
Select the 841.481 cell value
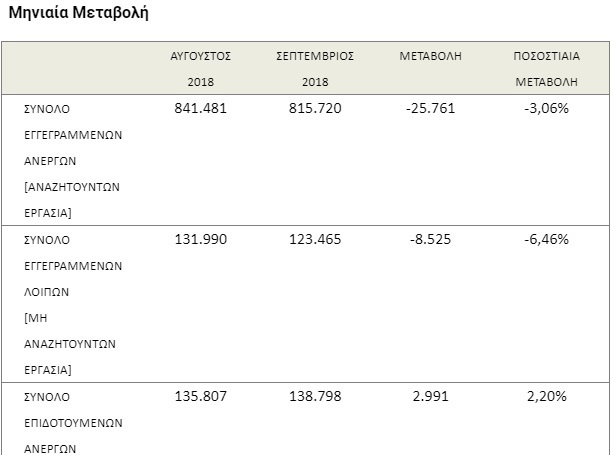(201, 108)
